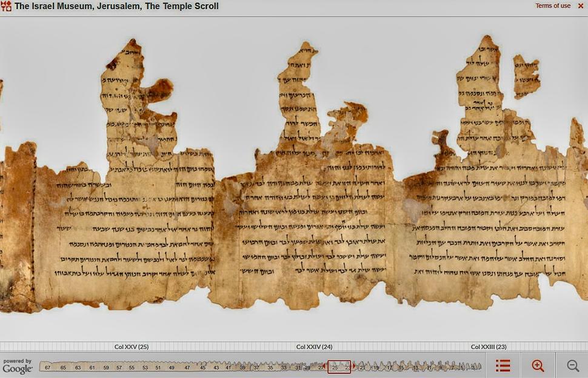Jump to column 37 in scroll navigator
Viewport: 588px width, 378px height.
tap(256, 368)
